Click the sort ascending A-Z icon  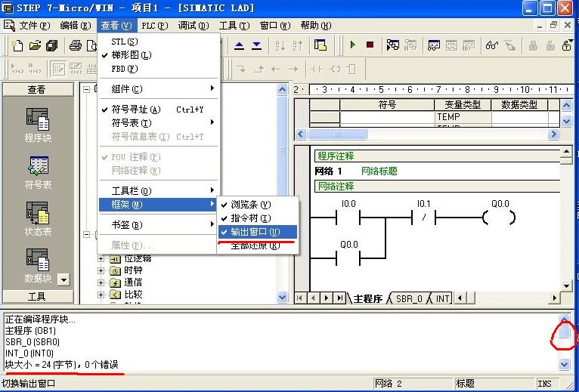coord(280,46)
